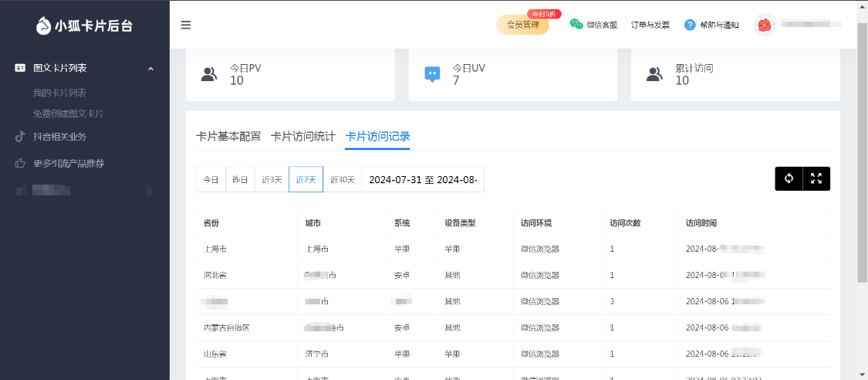This screenshot has width=868, height=380.
Task: Switch to the 卡片访问统计 tab
Action: [302, 136]
